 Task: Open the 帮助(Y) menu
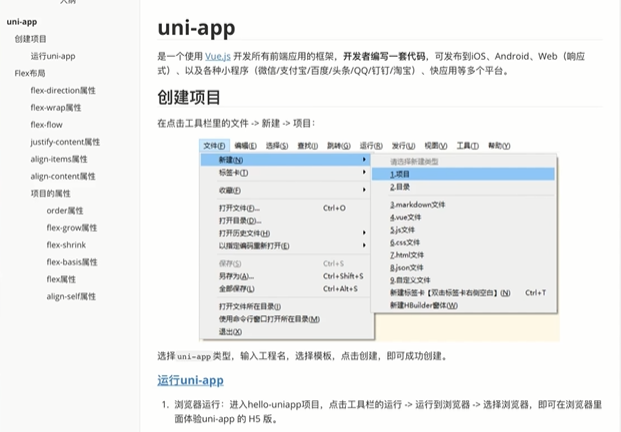coord(499,146)
